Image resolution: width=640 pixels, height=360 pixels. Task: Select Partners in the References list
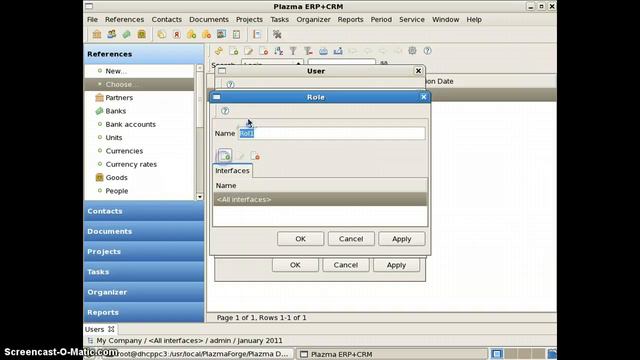pyautogui.click(x=119, y=98)
